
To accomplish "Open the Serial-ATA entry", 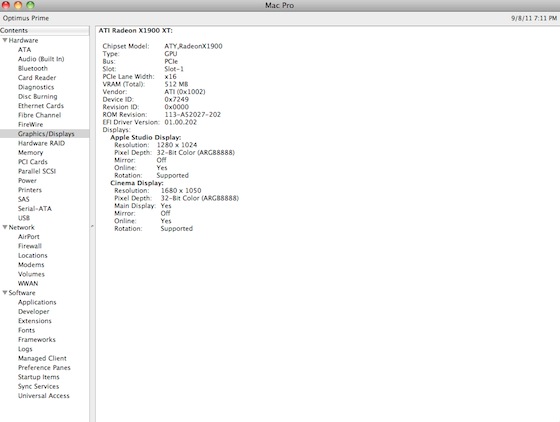I will [x=35, y=209].
